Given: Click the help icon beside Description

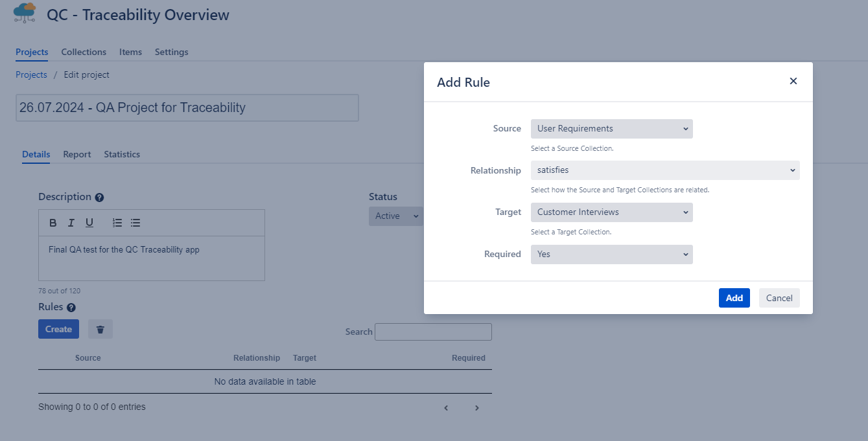Looking at the screenshot, I should coord(99,198).
